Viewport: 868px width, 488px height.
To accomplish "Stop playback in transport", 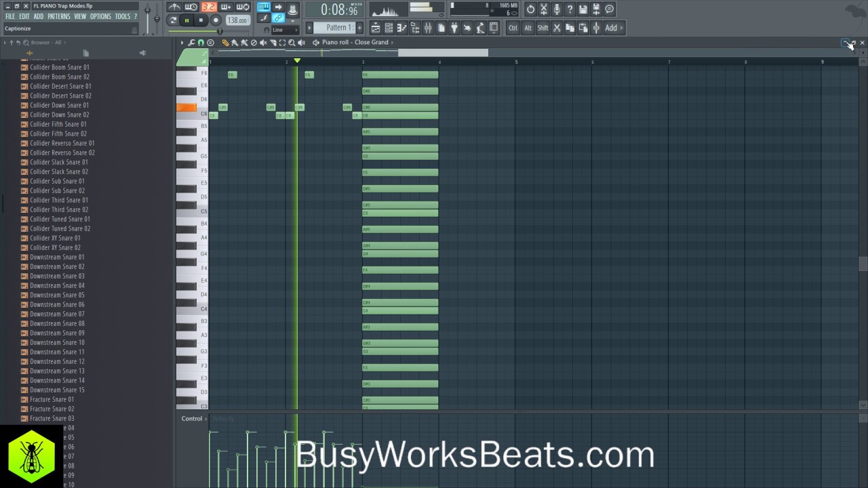I will click(201, 20).
